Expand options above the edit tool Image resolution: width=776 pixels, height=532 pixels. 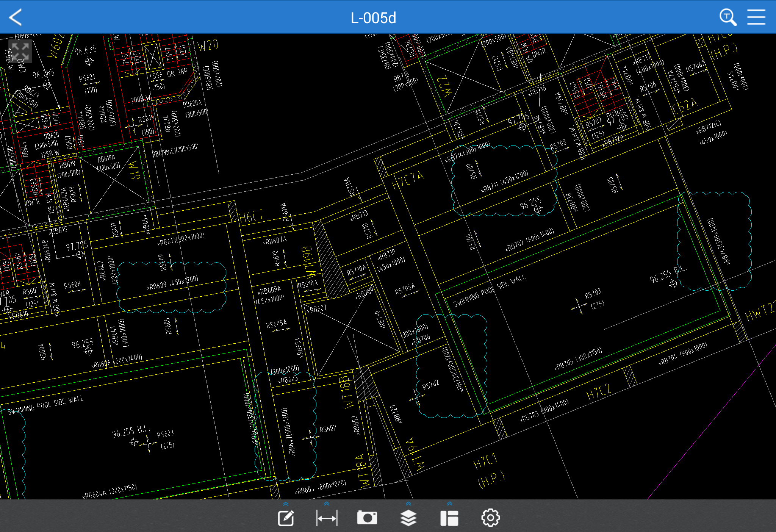pyautogui.click(x=286, y=504)
